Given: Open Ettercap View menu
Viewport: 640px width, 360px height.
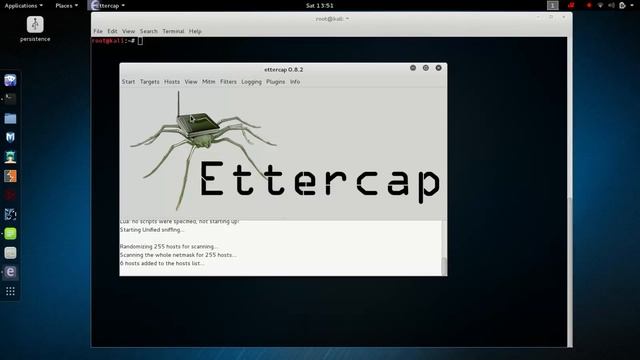Looking at the screenshot, I should tap(191, 82).
